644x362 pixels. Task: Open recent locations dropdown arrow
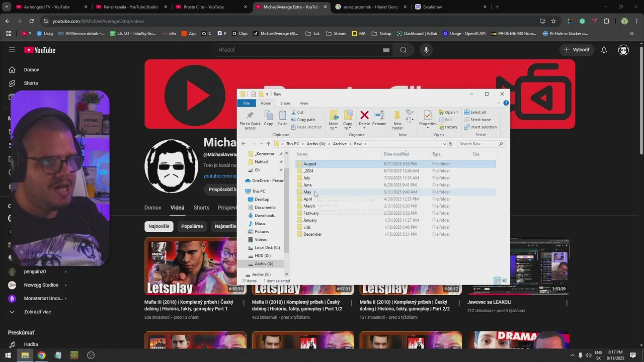pyautogui.click(x=261, y=144)
